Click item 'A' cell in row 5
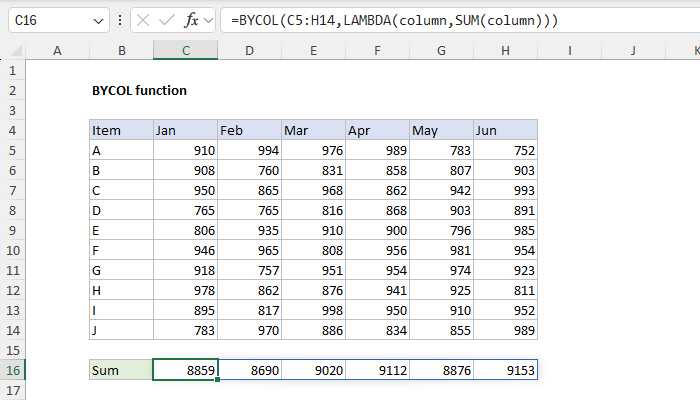The width and height of the screenshot is (700, 400). 121,150
